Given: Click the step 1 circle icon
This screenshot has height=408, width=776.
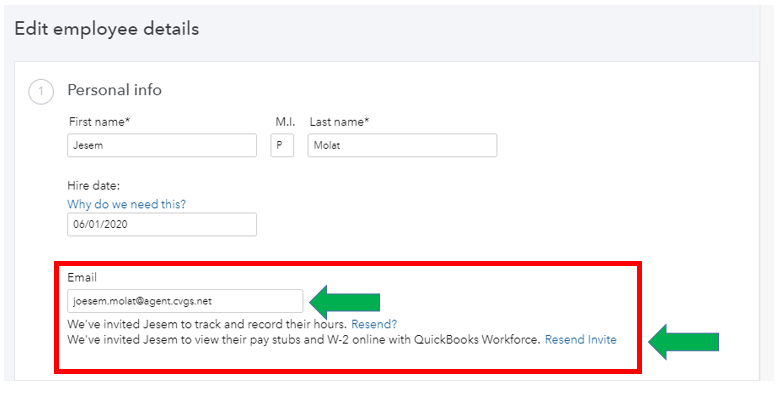Looking at the screenshot, I should [41, 92].
